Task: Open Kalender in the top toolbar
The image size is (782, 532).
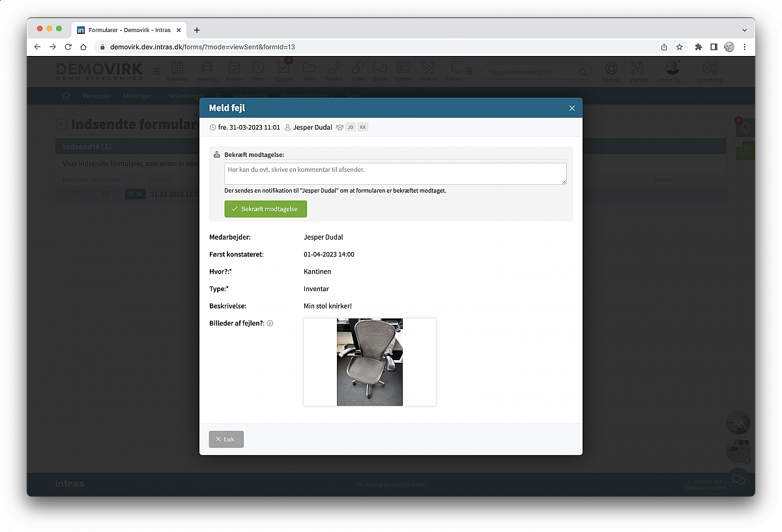Action: pos(177,71)
